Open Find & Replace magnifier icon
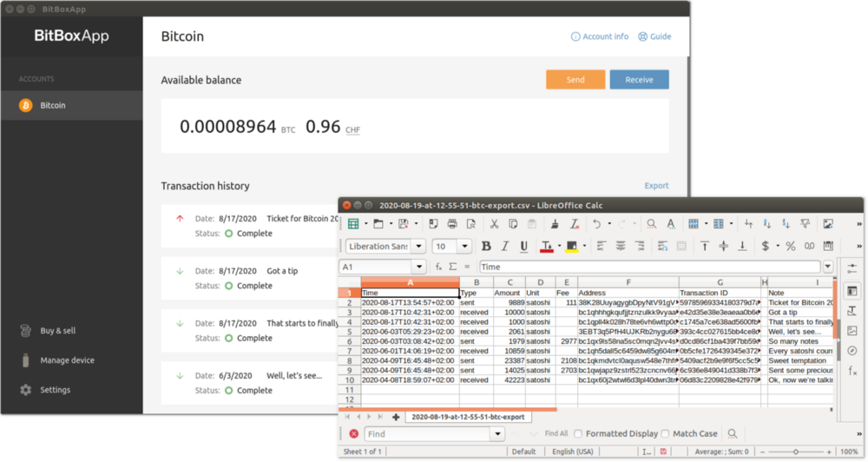 652,224
